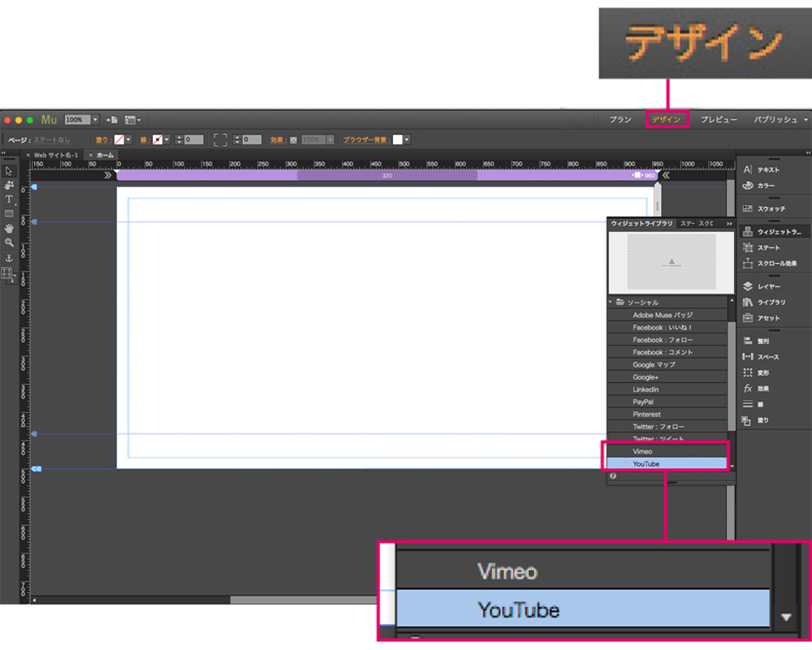Open the fx 効果 panel icon
The width and height of the screenshot is (812, 650).
point(747,388)
